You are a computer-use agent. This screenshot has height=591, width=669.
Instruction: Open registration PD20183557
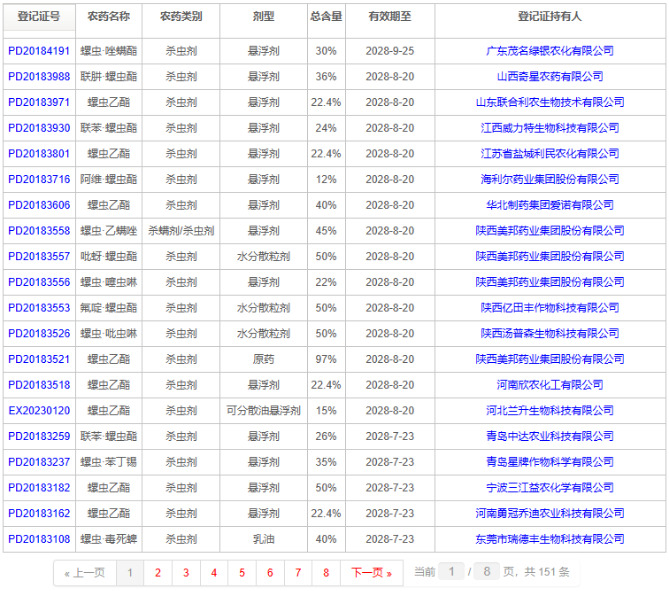tap(39, 256)
